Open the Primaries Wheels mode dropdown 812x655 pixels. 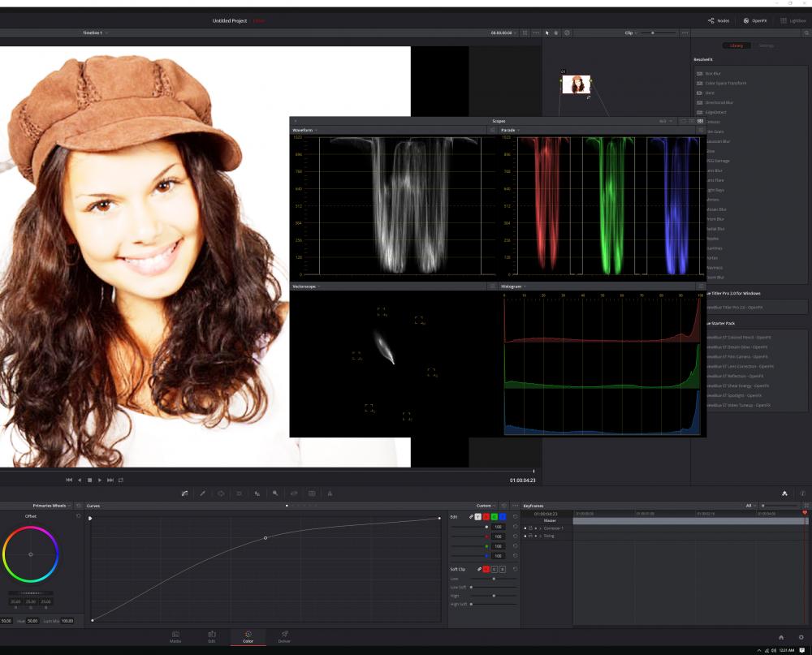pos(51,506)
